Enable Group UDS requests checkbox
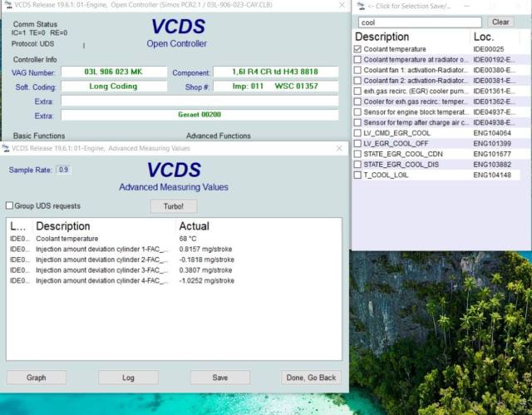 click(x=10, y=205)
